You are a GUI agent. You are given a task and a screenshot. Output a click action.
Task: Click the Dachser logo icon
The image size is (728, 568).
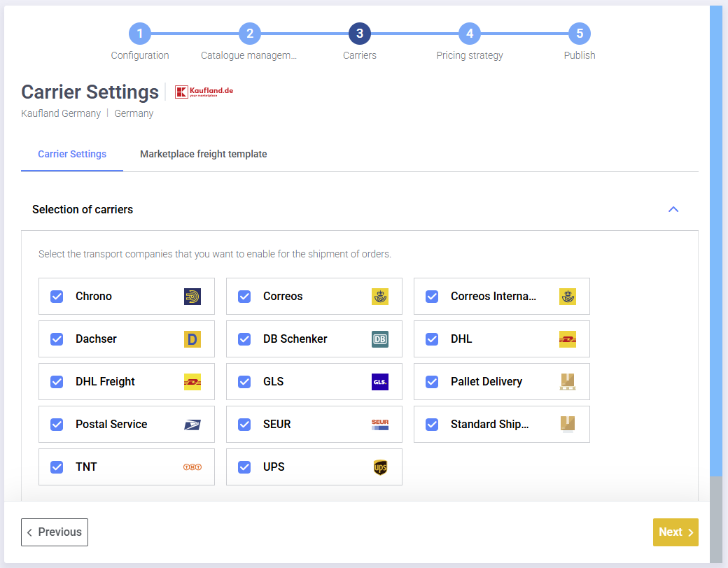192,339
